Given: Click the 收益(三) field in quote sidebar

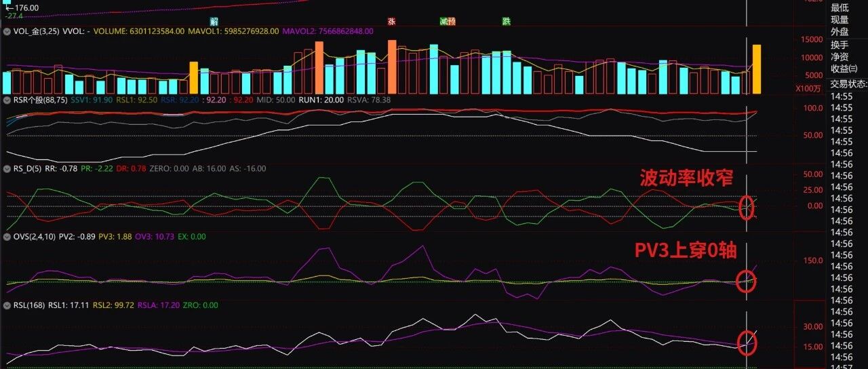Looking at the screenshot, I should coord(844,69).
